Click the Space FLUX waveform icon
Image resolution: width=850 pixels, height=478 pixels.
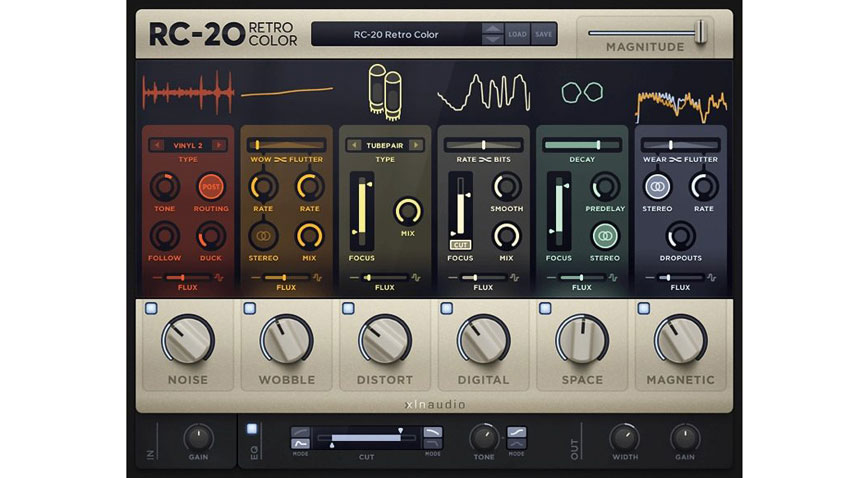tap(613, 277)
